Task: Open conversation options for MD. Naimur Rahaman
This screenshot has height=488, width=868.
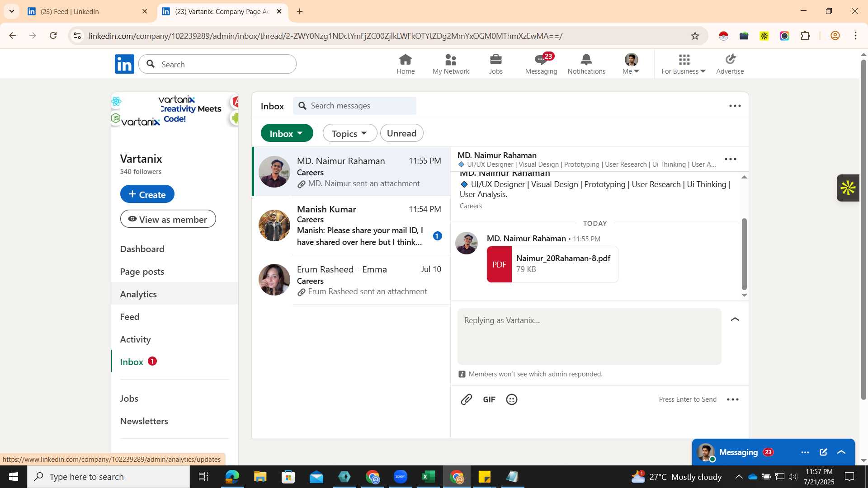Action: point(731,159)
